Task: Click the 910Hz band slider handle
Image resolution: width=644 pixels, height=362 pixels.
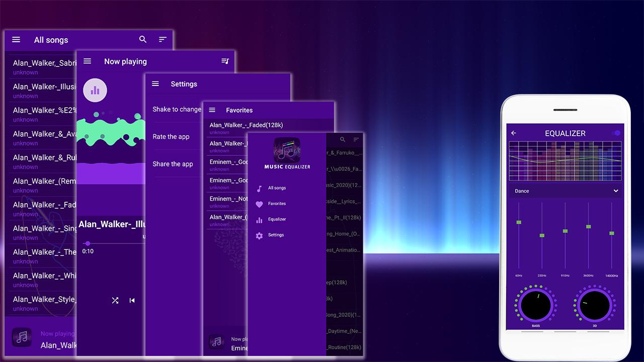Action: pos(565,231)
